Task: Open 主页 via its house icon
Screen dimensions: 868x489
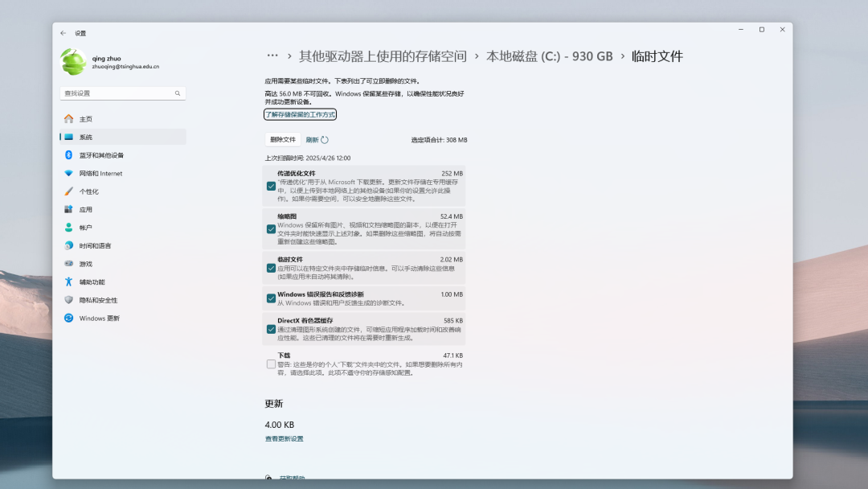Action: pos(68,119)
